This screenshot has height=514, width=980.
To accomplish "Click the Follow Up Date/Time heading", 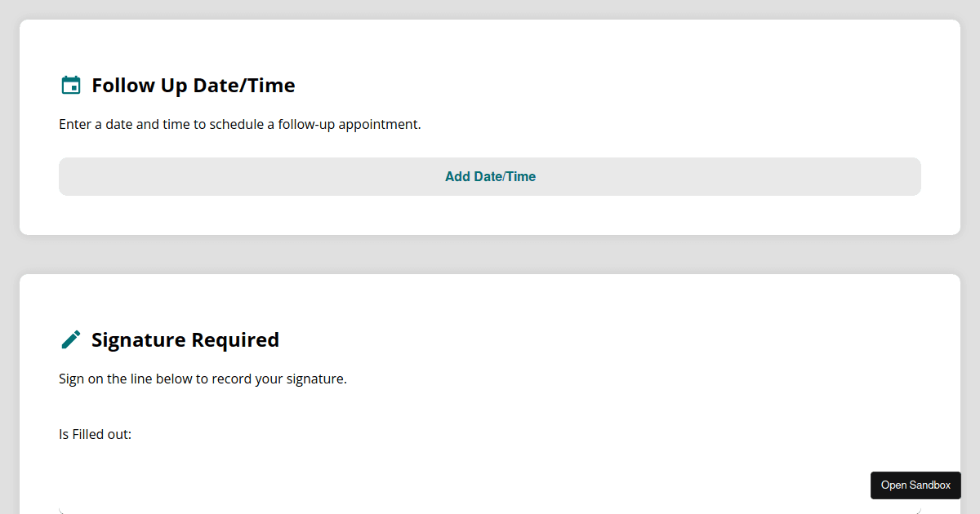I will click(193, 86).
